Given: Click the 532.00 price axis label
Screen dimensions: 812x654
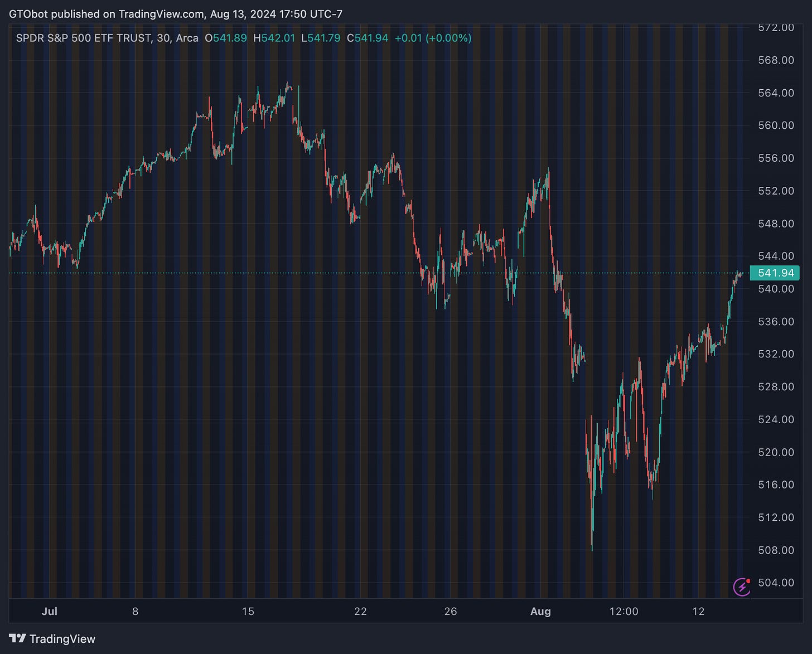Looking at the screenshot, I should click(x=776, y=353).
